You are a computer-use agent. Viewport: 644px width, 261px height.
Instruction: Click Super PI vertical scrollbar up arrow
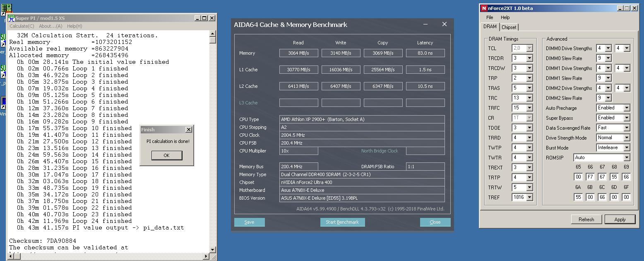coord(213,34)
